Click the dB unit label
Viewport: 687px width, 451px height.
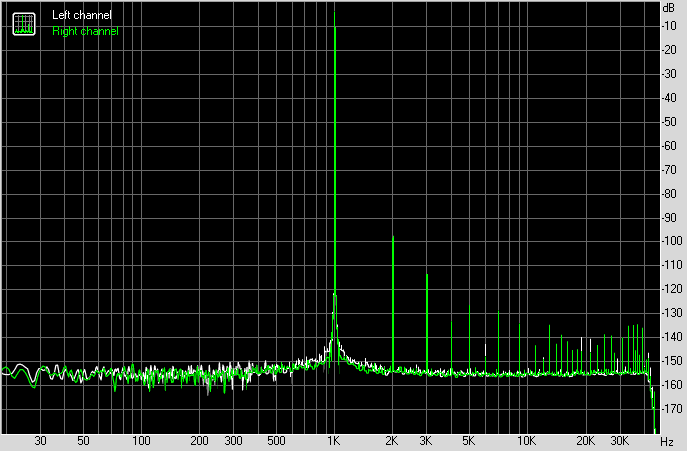pyautogui.click(x=669, y=8)
